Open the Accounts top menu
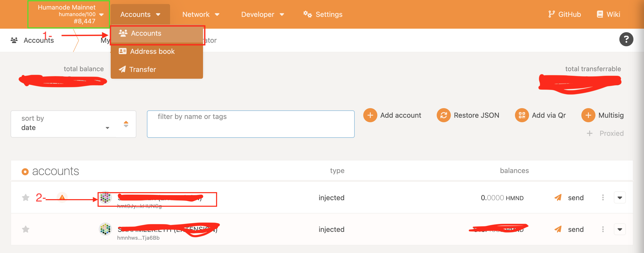Viewport: 644px width, 253px height. click(x=140, y=14)
